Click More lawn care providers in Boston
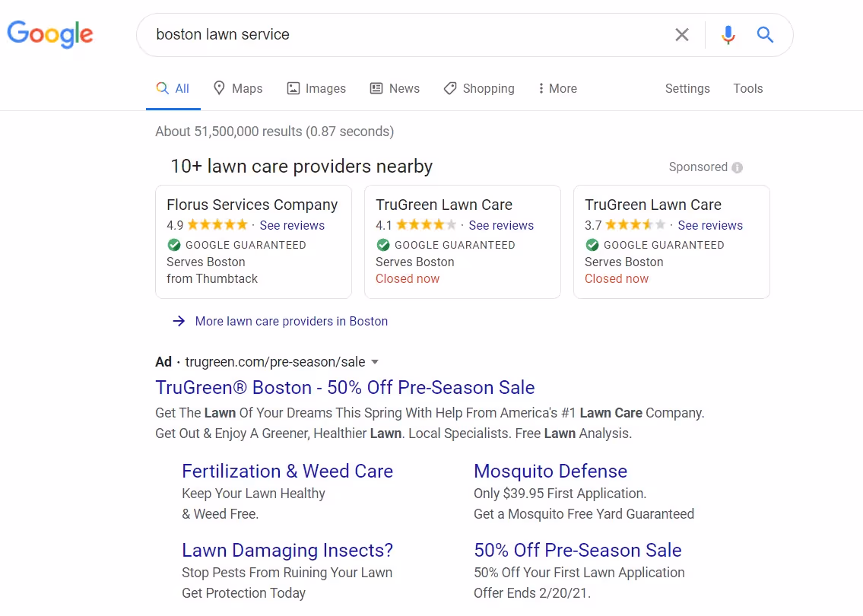Viewport: 863px width, 616px height. coord(292,322)
